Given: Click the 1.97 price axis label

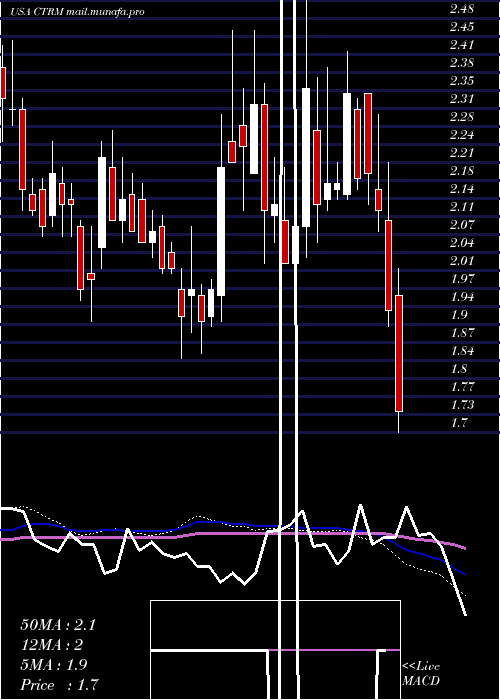Looking at the screenshot, I should point(462,279).
